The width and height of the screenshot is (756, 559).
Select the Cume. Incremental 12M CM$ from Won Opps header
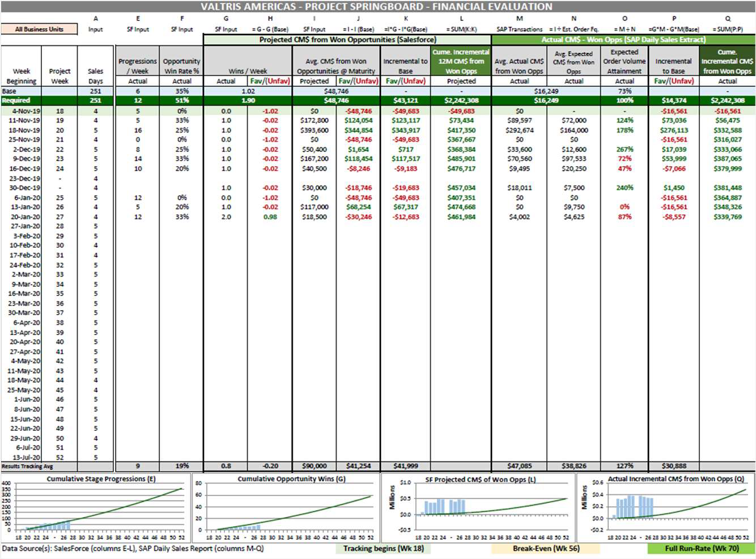coord(461,61)
